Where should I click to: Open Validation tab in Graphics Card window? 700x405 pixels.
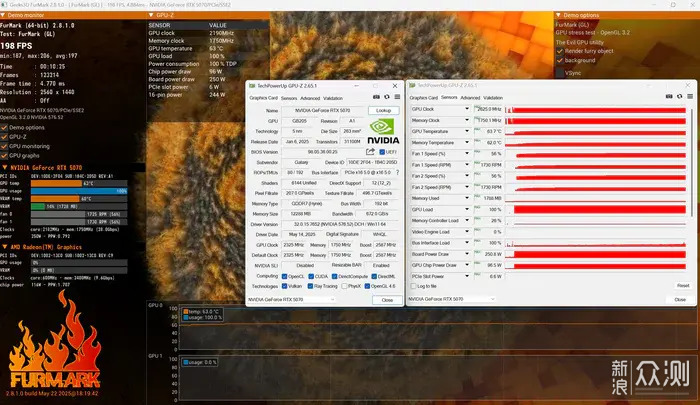pos(333,98)
